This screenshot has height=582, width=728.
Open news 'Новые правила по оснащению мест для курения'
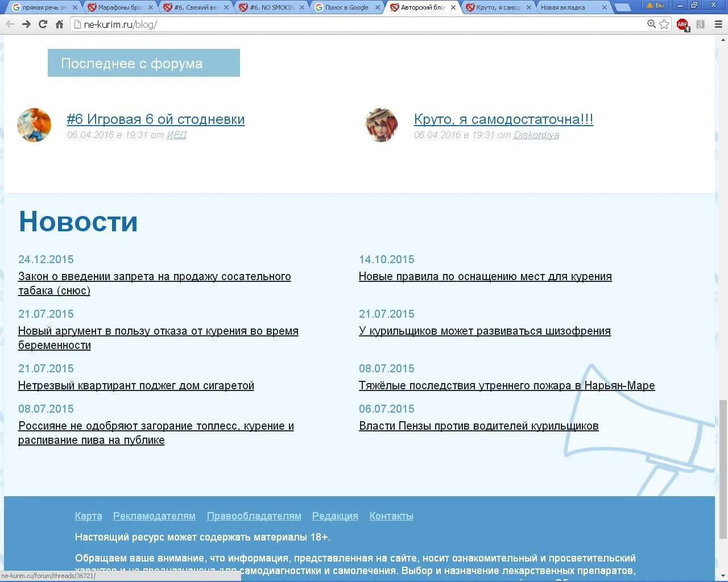(485, 277)
